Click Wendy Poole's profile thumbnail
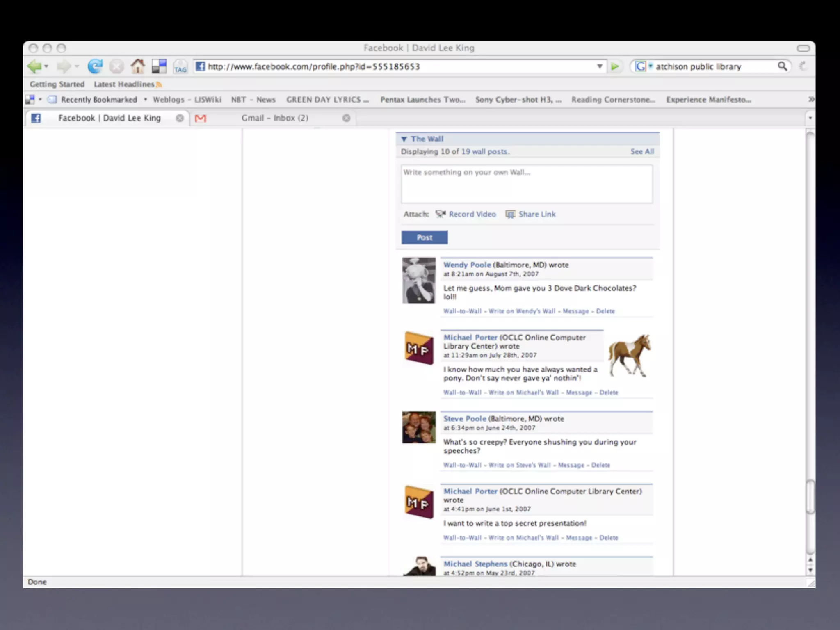Image resolution: width=840 pixels, height=630 pixels. [418, 281]
